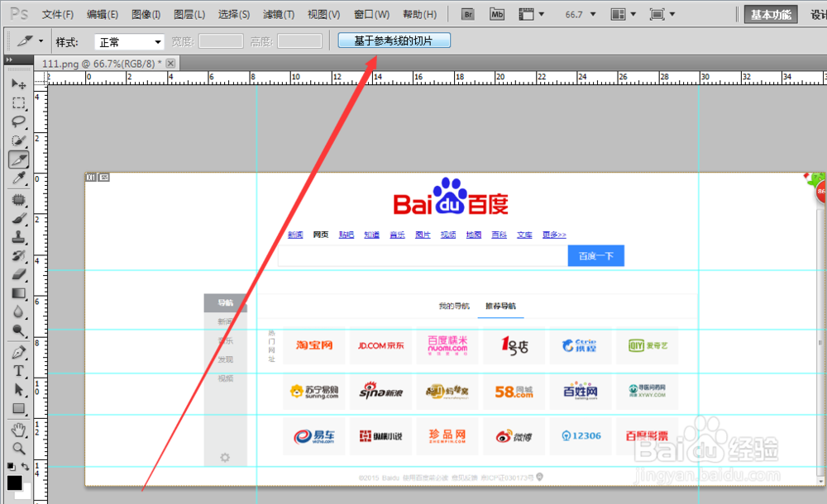Open the 编辑(E) menu

pyautogui.click(x=103, y=14)
